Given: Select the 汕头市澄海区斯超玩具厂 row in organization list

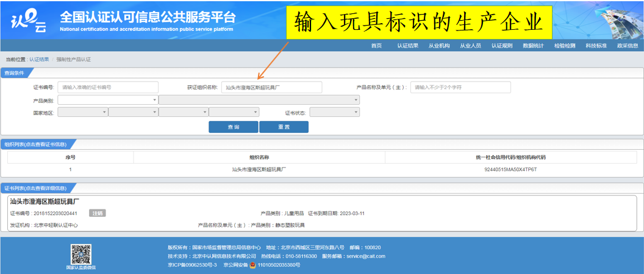Looking at the screenshot, I should click(259, 170).
